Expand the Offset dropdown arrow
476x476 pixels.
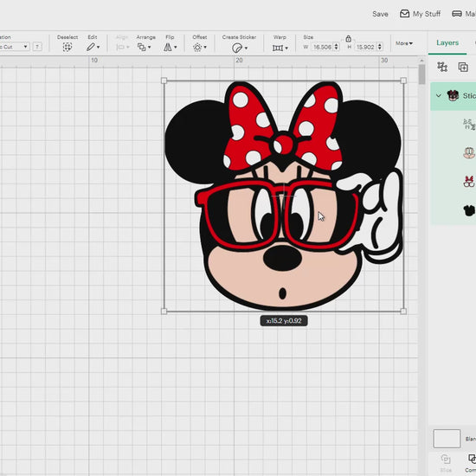(x=205, y=48)
